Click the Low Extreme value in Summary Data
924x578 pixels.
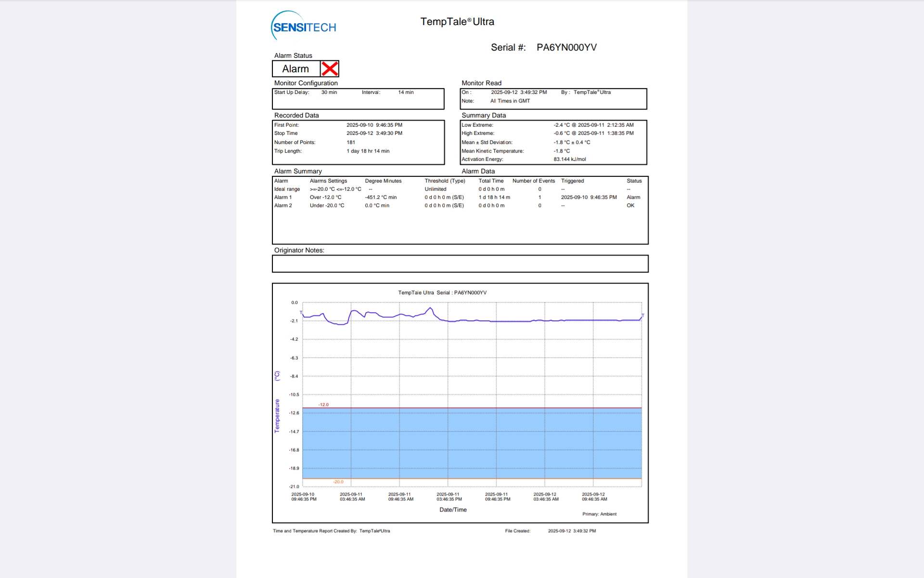(593, 125)
